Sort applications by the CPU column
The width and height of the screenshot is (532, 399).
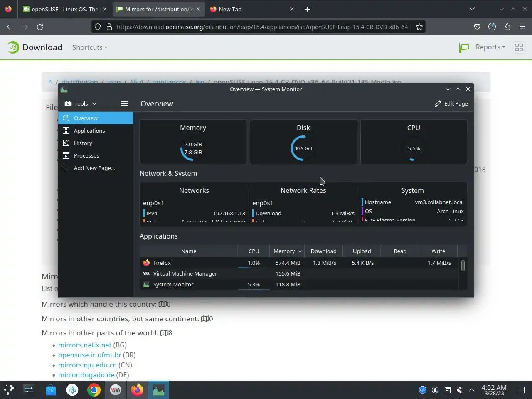tap(254, 251)
